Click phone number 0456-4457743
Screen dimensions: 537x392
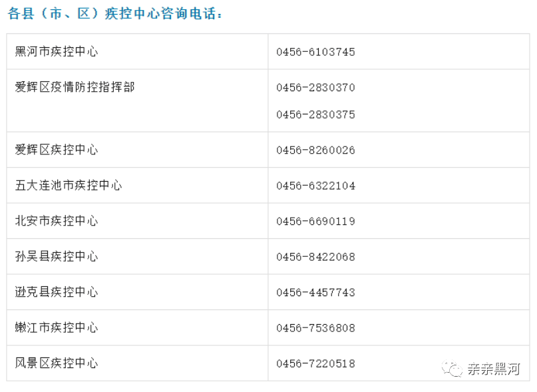click(x=315, y=293)
